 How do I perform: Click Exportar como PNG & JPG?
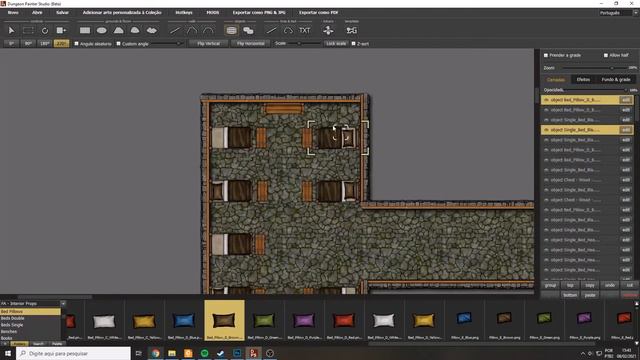click(259, 13)
